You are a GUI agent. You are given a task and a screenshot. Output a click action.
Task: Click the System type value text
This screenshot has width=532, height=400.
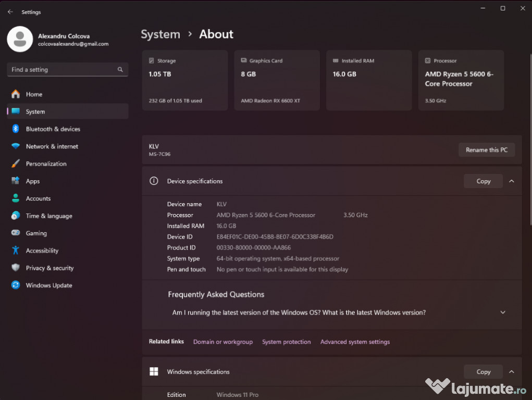coord(278,258)
